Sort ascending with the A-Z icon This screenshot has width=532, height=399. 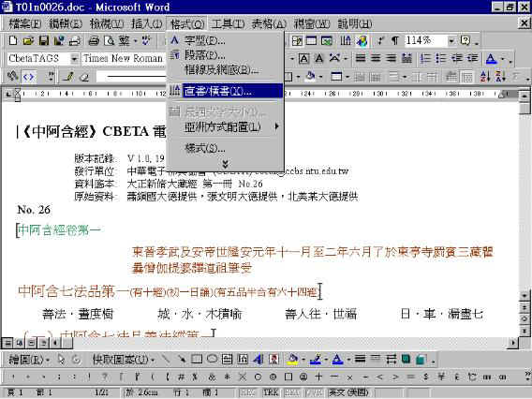pyautogui.click(x=485, y=77)
